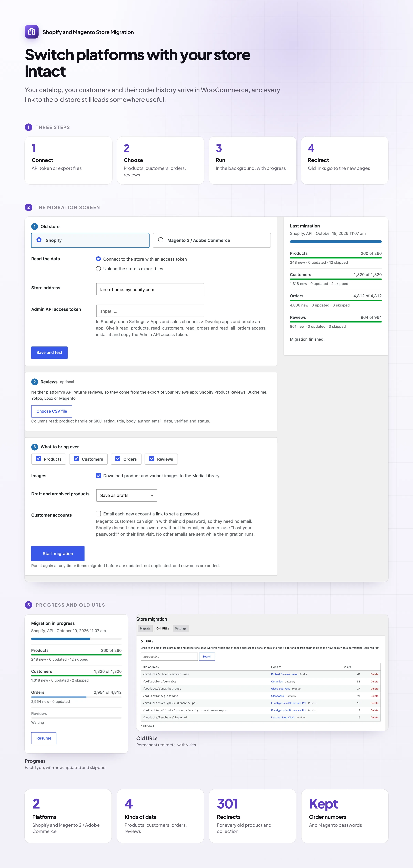Choose connect with an access token
The image size is (413, 868).
coord(98,259)
